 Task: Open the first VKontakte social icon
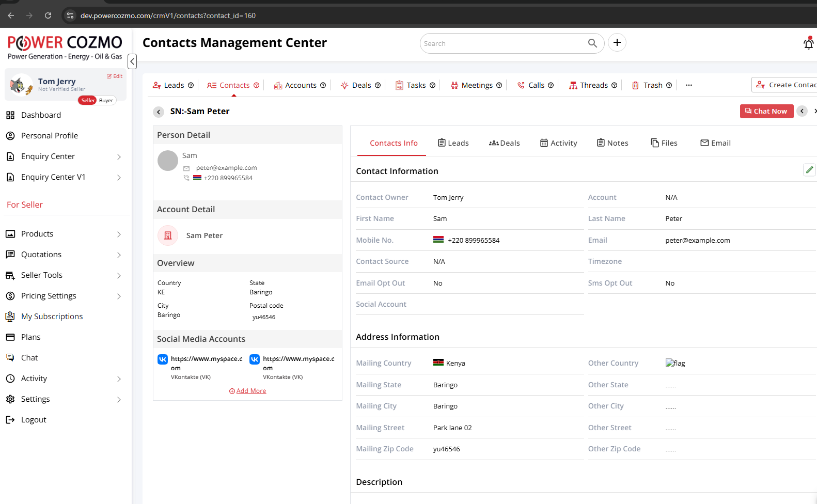tap(163, 359)
